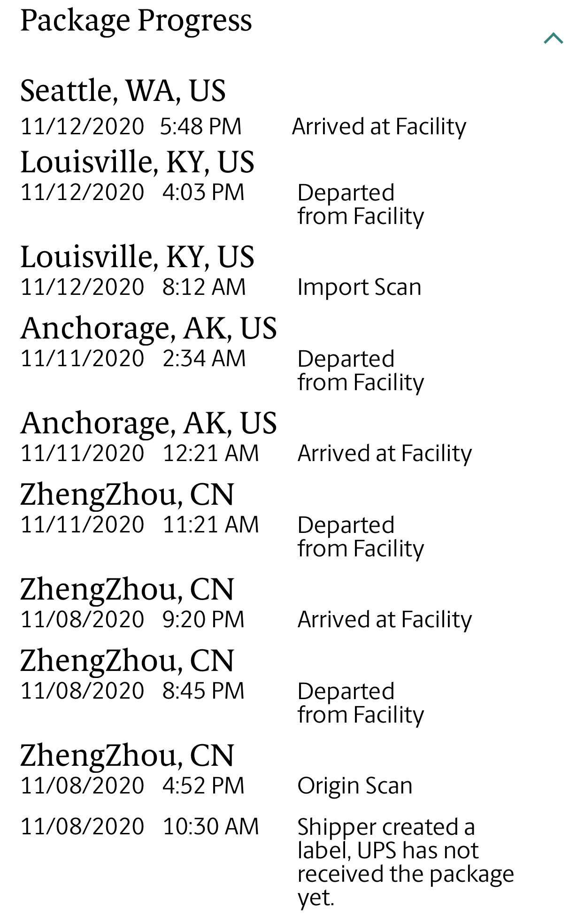577x924 pixels.
Task: Click ZhengZhou entry departed 11/11/2020
Action: coord(127,495)
